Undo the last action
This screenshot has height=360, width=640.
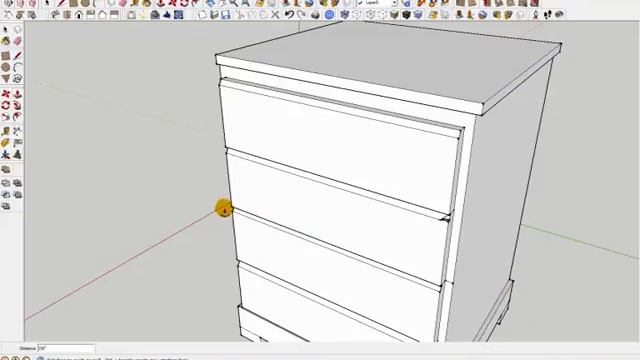[289, 15]
